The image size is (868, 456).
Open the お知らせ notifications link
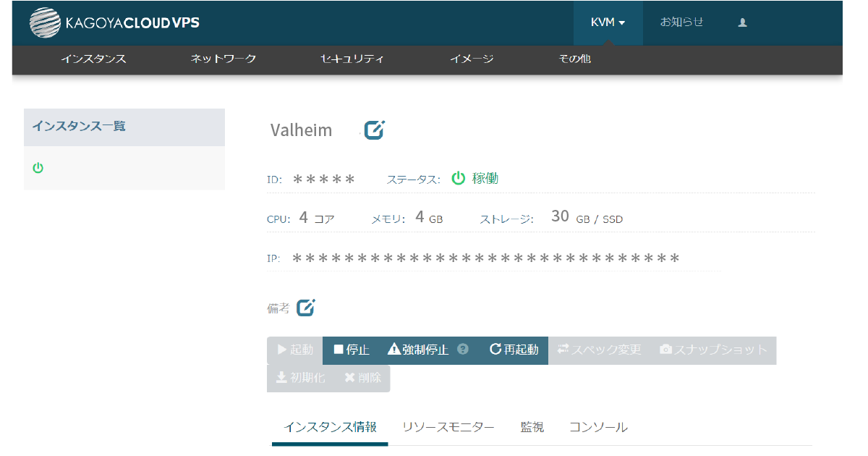(681, 22)
